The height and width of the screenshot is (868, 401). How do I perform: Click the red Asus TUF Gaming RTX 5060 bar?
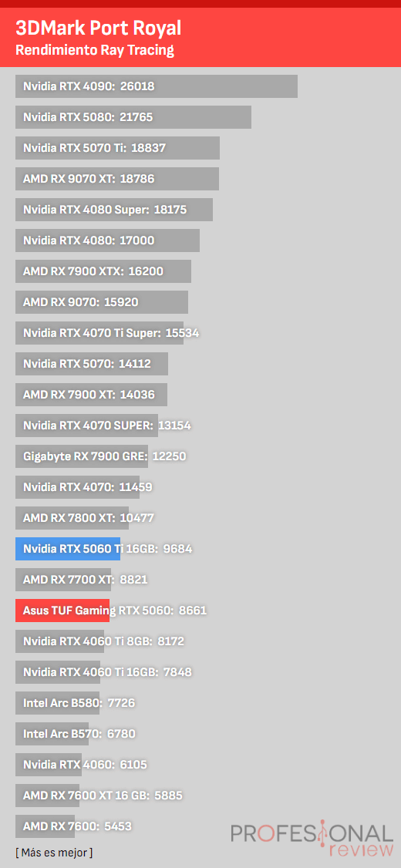(62, 611)
